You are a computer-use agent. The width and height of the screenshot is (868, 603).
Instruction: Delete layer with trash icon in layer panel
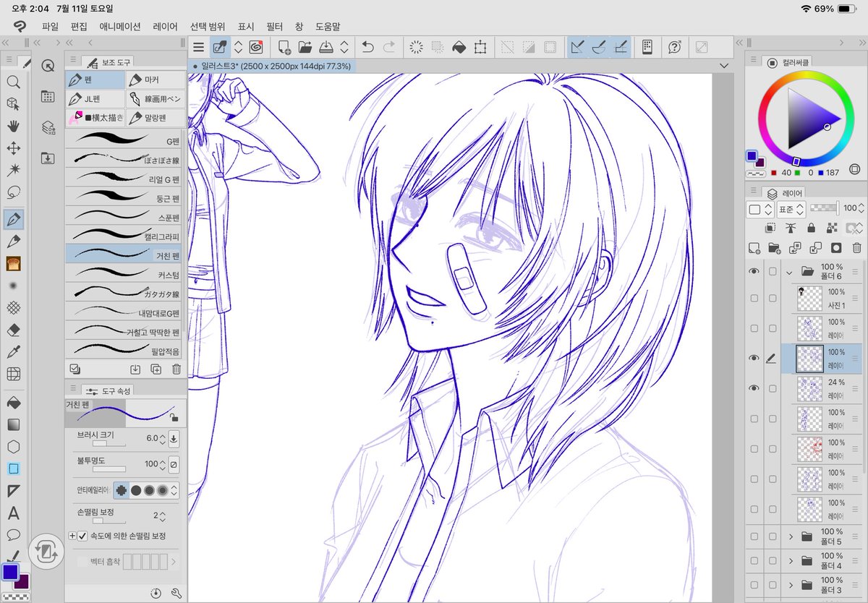click(x=857, y=247)
